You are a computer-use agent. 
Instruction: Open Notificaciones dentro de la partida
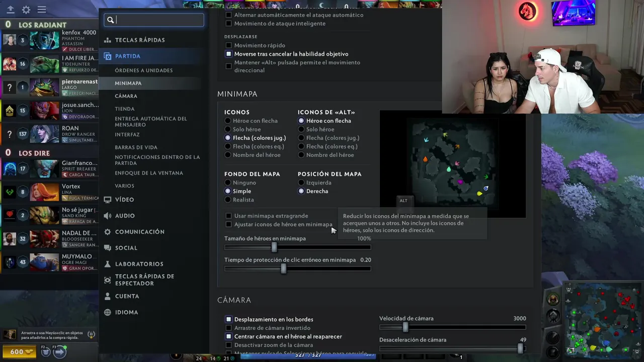coord(157,160)
